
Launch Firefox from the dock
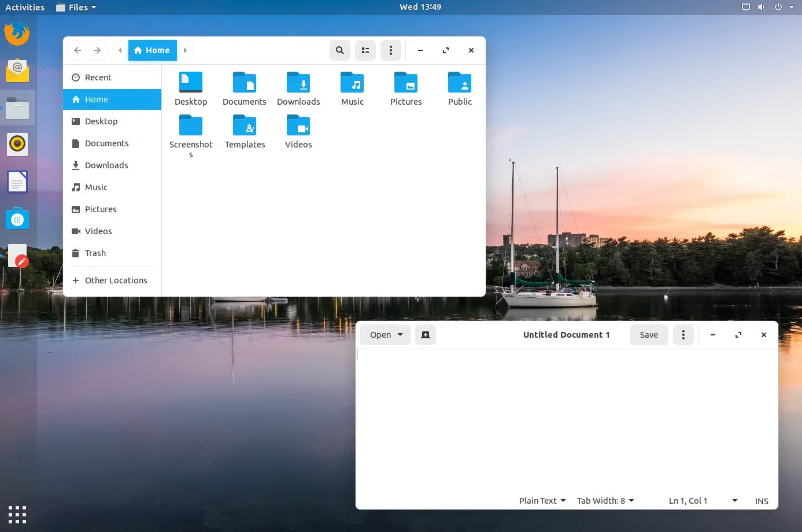tap(17, 34)
